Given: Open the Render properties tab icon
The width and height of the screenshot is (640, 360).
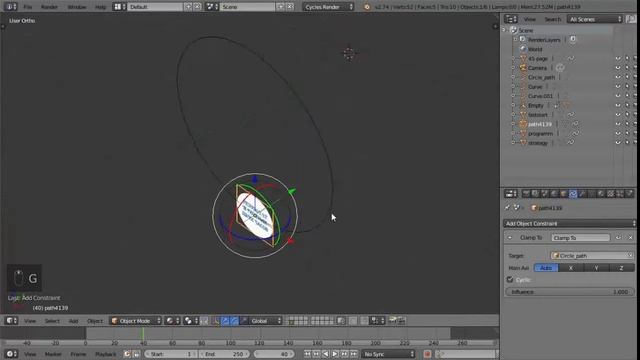Looking at the screenshot, I should pyautogui.click(x=526, y=194).
